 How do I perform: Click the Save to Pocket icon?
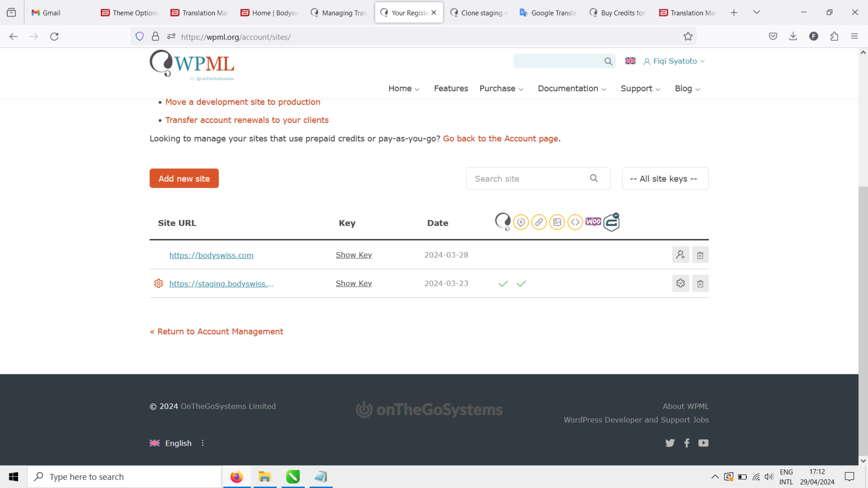[x=773, y=36]
